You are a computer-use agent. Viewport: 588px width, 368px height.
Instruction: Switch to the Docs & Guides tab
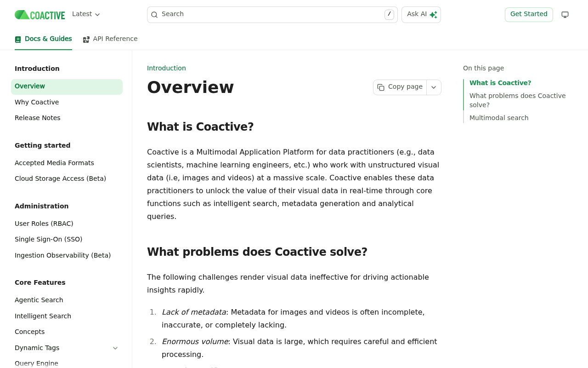tap(43, 39)
